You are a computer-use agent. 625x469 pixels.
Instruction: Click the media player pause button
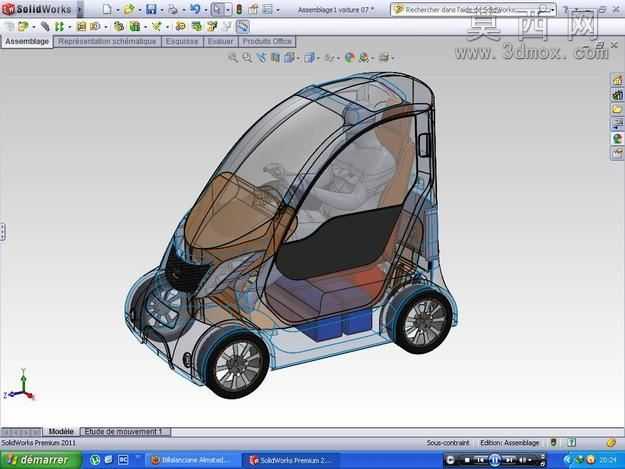(x=495, y=460)
